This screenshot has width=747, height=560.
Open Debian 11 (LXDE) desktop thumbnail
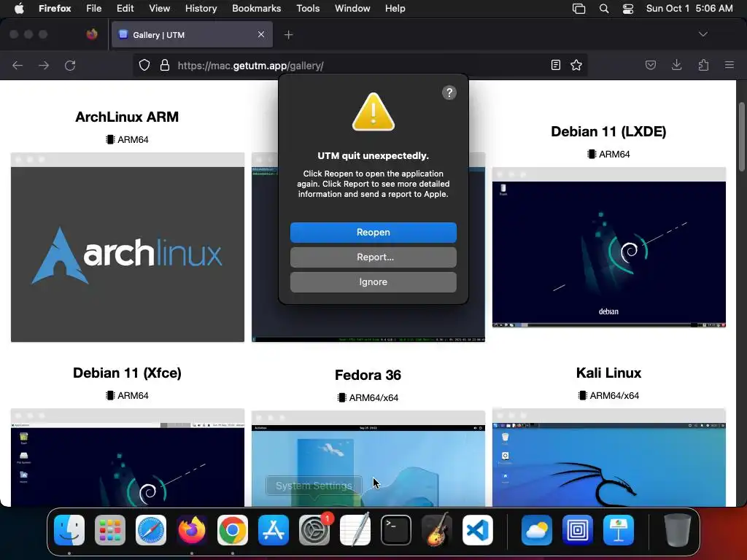[x=609, y=247]
